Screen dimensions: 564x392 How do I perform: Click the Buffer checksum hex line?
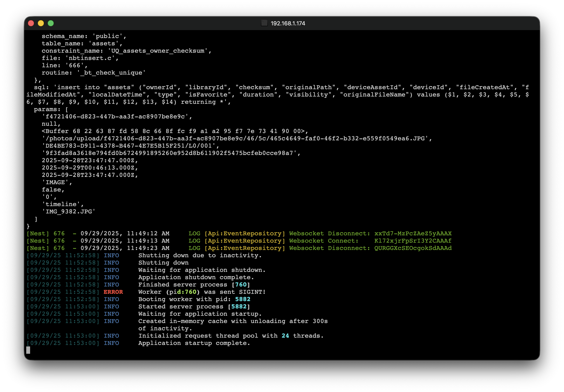click(x=174, y=131)
